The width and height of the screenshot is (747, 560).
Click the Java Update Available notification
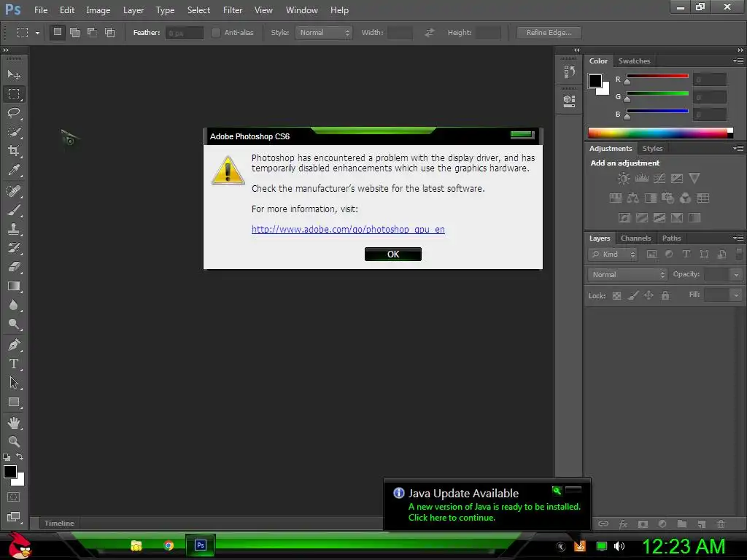487,505
